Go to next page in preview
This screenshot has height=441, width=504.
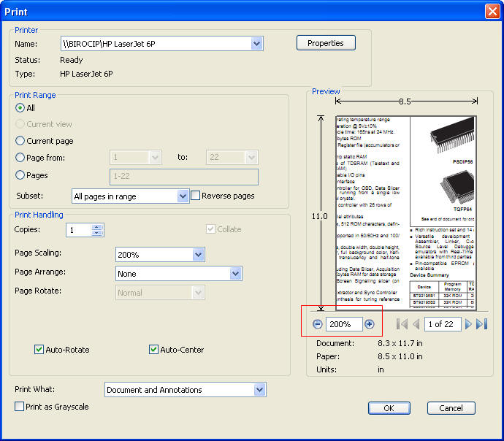[468, 324]
